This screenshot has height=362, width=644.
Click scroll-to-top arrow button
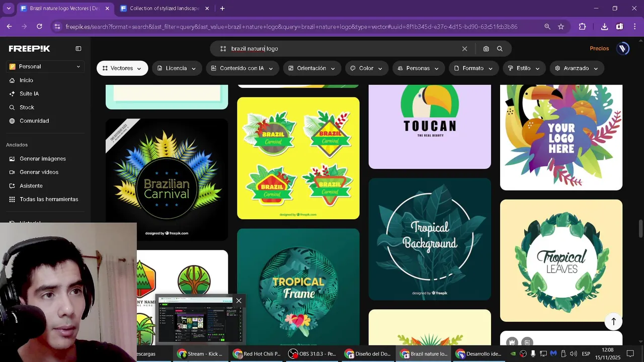[613, 322]
